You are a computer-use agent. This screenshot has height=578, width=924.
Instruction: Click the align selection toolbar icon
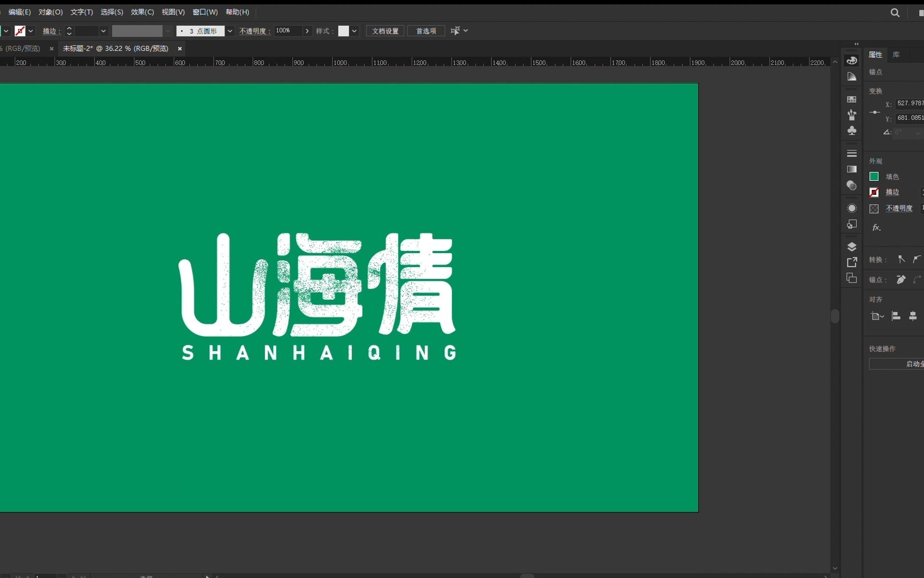click(455, 31)
